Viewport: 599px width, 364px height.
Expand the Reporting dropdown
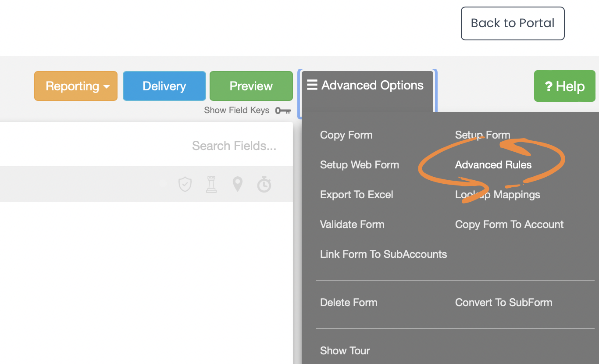(x=75, y=86)
